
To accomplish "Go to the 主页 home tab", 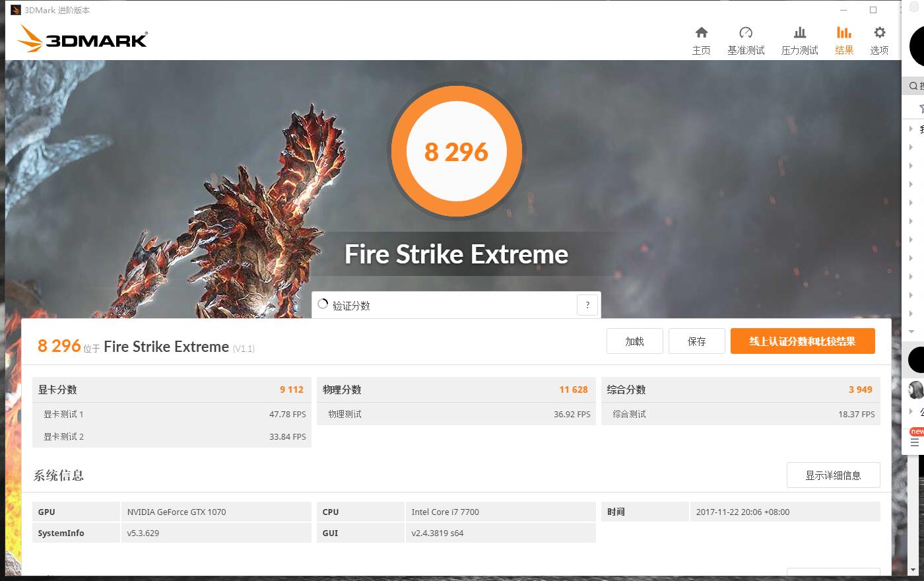I will [701, 41].
